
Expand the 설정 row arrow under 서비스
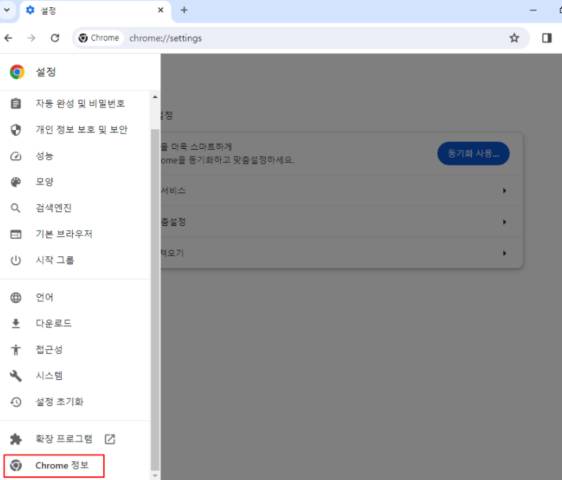click(x=504, y=222)
